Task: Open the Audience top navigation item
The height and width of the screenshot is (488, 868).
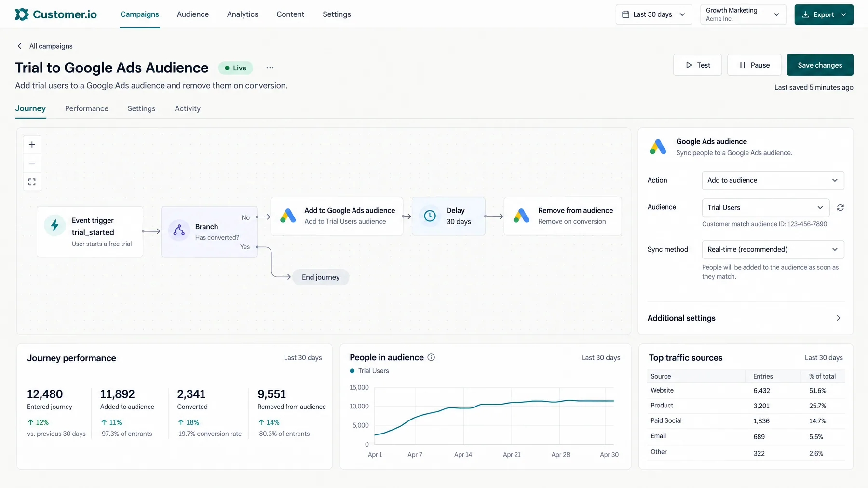Action: [193, 14]
